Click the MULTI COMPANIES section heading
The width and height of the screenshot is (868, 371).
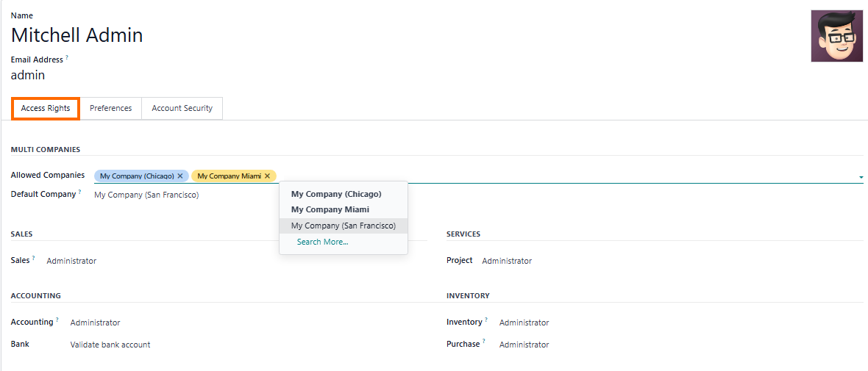point(46,149)
